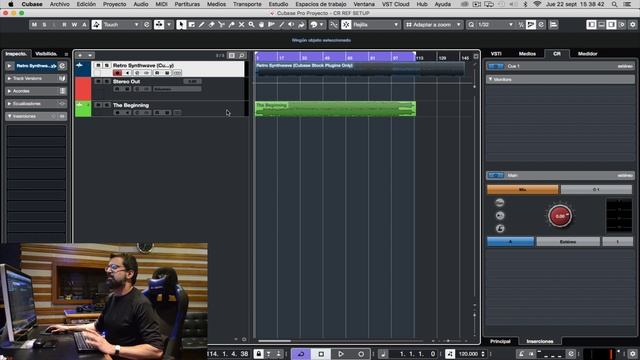Click the orange Mix button
The height and width of the screenshot is (360, 640).
point(522,189)
